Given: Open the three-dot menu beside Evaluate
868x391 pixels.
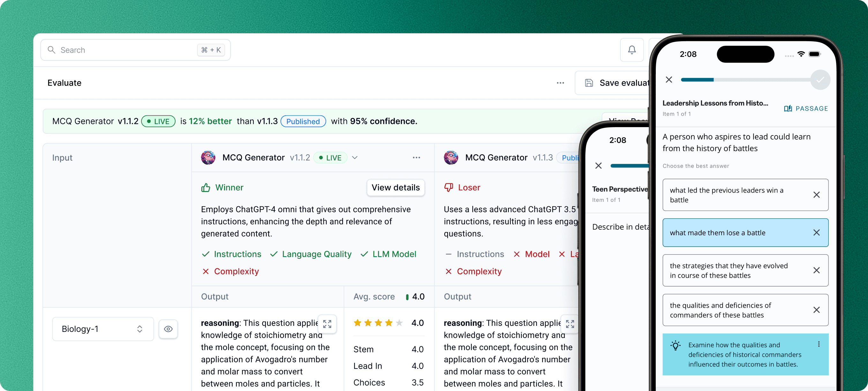Looking at the screenshot, I should [x=560, y=83].
